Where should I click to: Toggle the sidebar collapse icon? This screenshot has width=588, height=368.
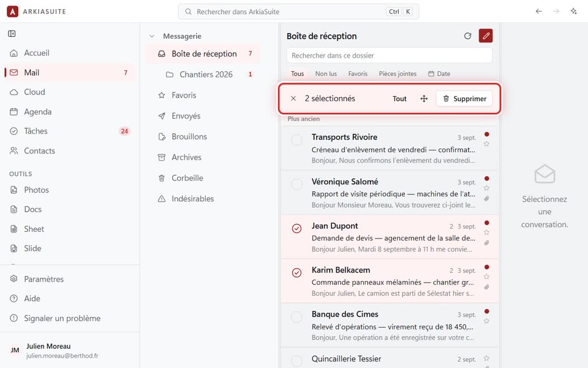point(12,34)
